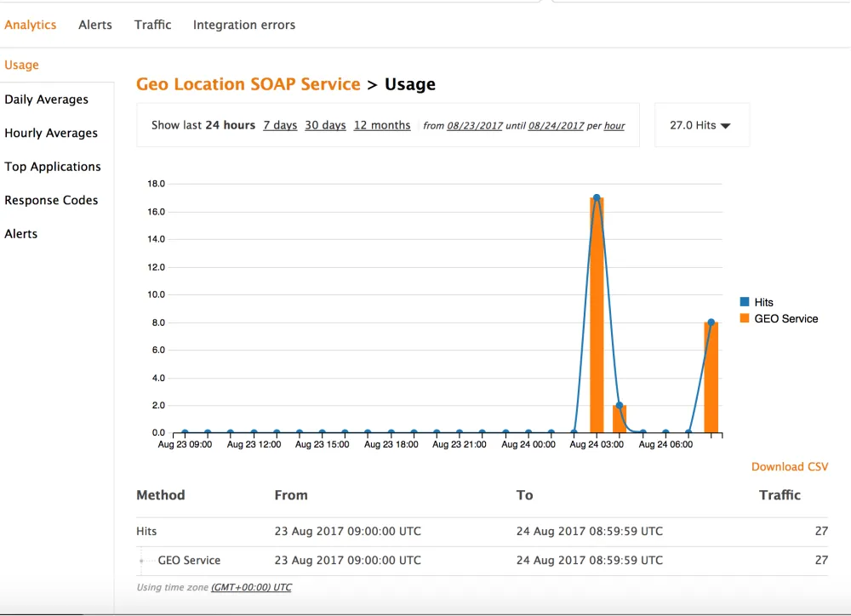The width and height of the screenshot is (851, 616).
Task: Show the last 7 days
Action: (x=280, y=125)
